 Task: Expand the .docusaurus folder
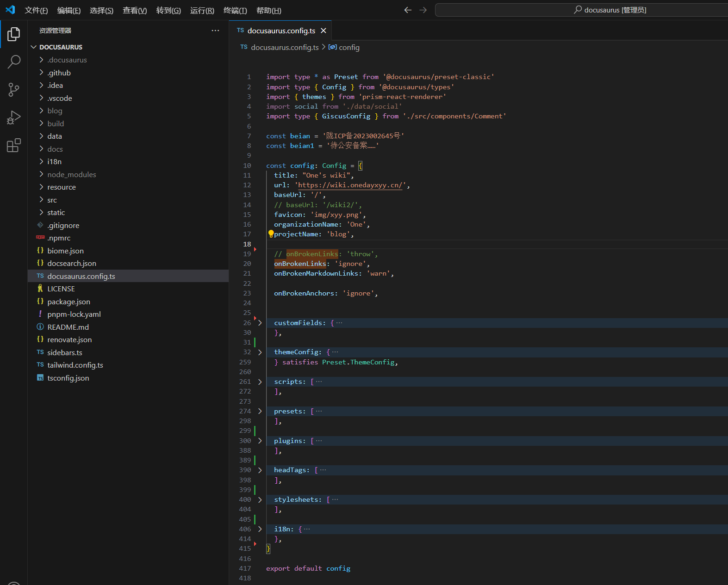[128, 60]
